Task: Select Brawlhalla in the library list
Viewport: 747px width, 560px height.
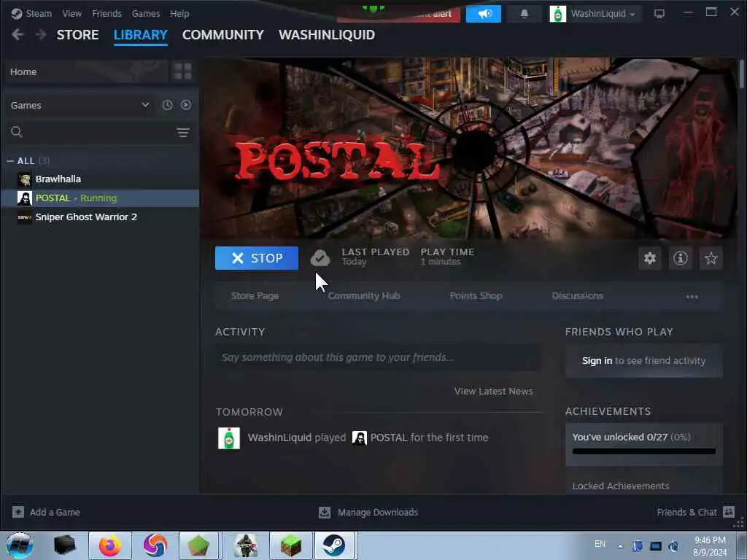Action: point(100,179)
